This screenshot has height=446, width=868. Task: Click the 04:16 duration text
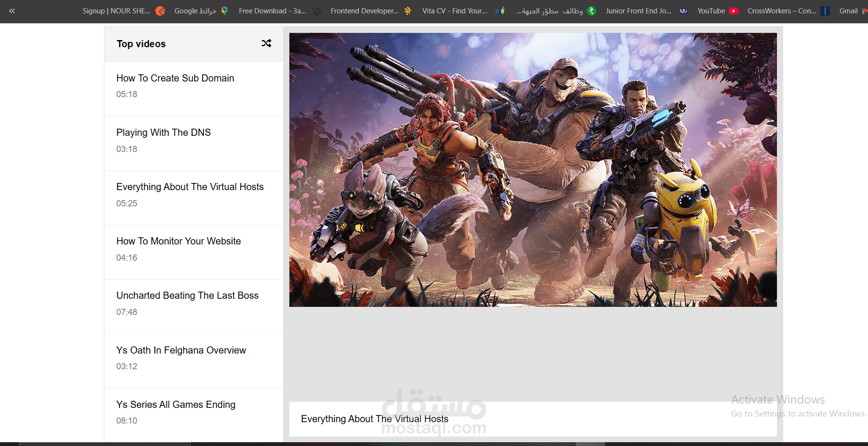127,258
